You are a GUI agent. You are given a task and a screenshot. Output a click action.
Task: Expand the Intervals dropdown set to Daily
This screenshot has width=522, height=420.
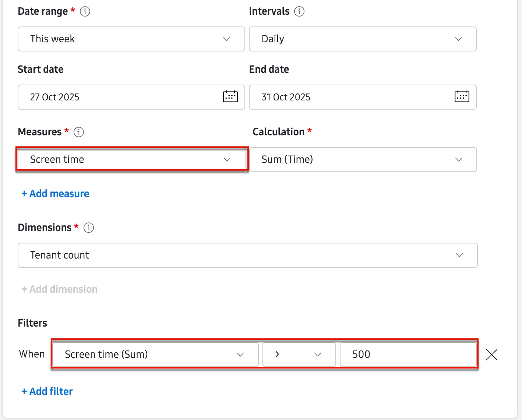tap(363, 39)
